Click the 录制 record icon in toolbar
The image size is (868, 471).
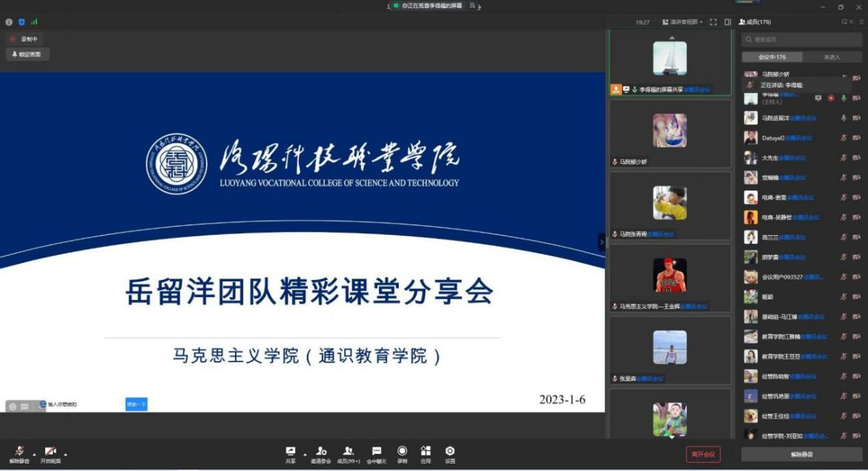coord(402,453)
